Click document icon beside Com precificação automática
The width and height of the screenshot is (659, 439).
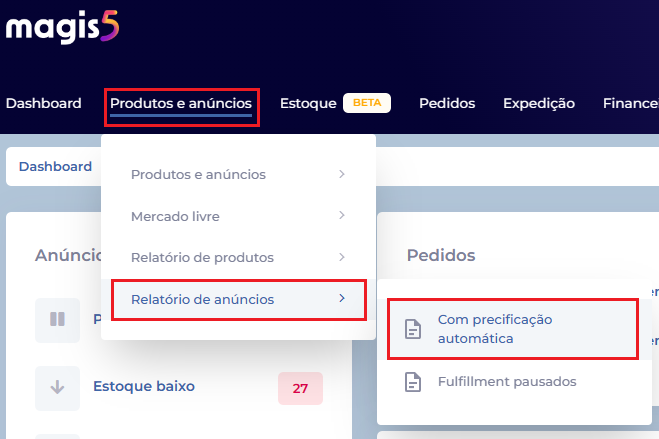[413, 329]
